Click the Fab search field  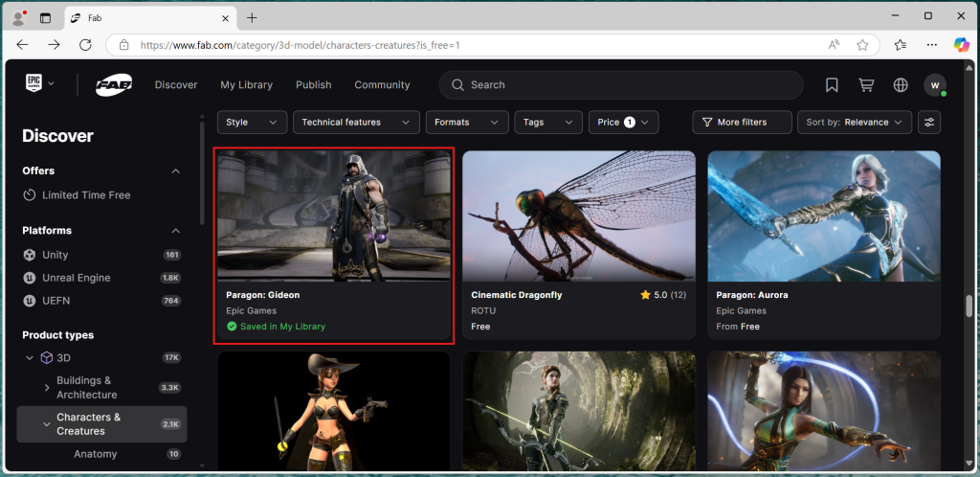[620, 85]
